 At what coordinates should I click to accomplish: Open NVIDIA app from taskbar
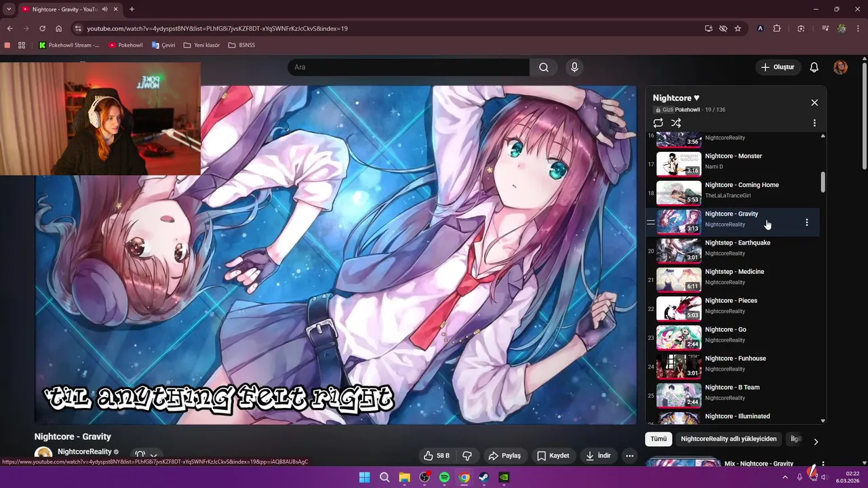(x=504, y=477)
